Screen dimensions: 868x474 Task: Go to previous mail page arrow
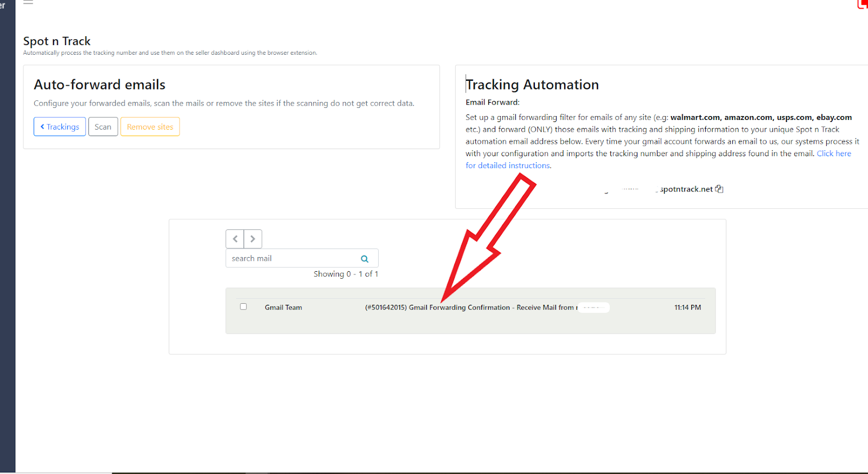point(235,239)
